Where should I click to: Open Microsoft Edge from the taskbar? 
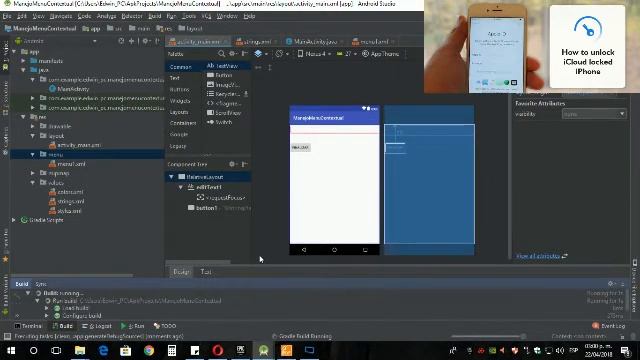pyautogui.click(x=103, y=350)
